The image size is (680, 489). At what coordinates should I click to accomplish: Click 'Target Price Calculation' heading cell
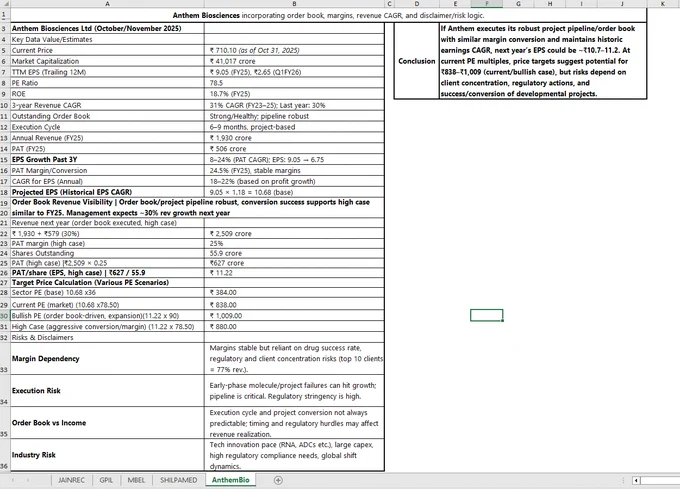pos(107,282)
